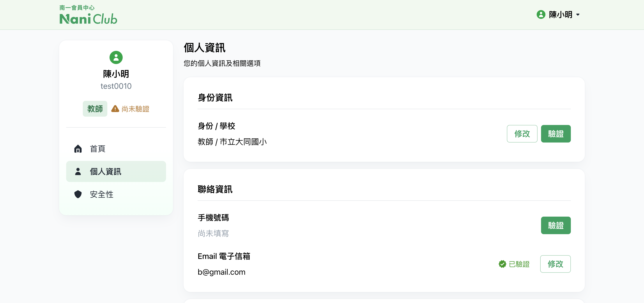Click the 身份 / 學校 field label
Screen dimensions: 644x303
(x=216, y=126)
